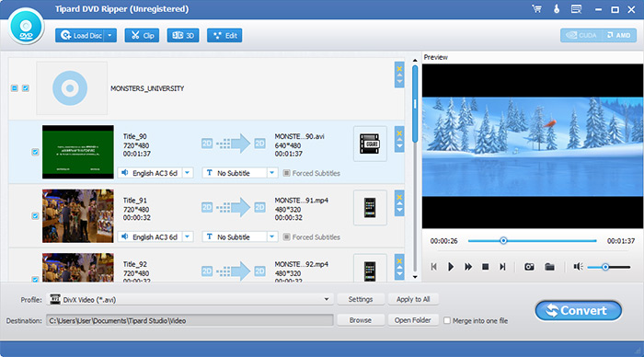This screenshot has width=644, height=357.
Task: Enable Merge into one file
Action: [447, 320]
